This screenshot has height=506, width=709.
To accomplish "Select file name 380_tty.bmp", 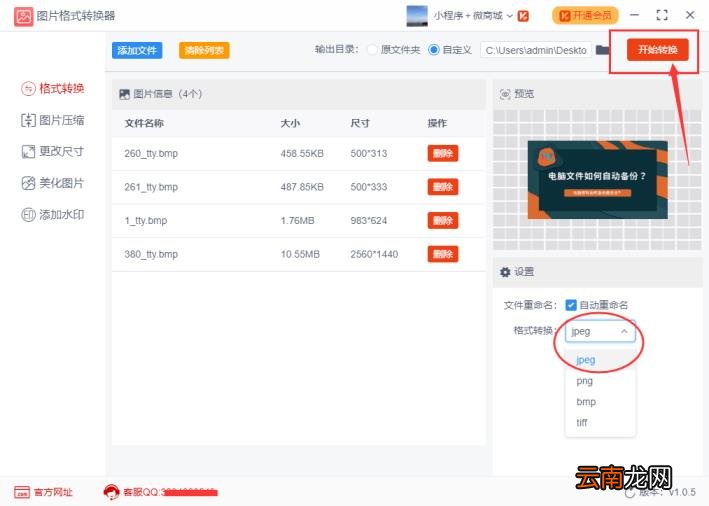I will point(151,254).
